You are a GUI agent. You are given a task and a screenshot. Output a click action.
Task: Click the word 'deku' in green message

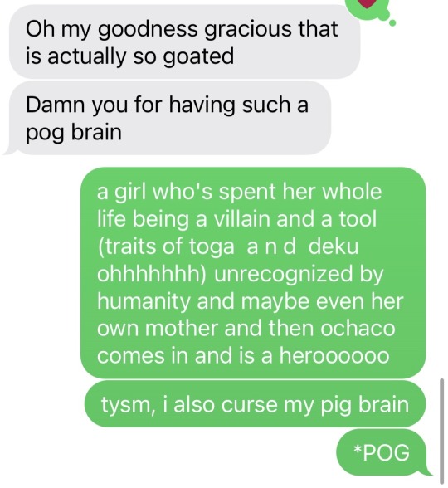[334, 246]
